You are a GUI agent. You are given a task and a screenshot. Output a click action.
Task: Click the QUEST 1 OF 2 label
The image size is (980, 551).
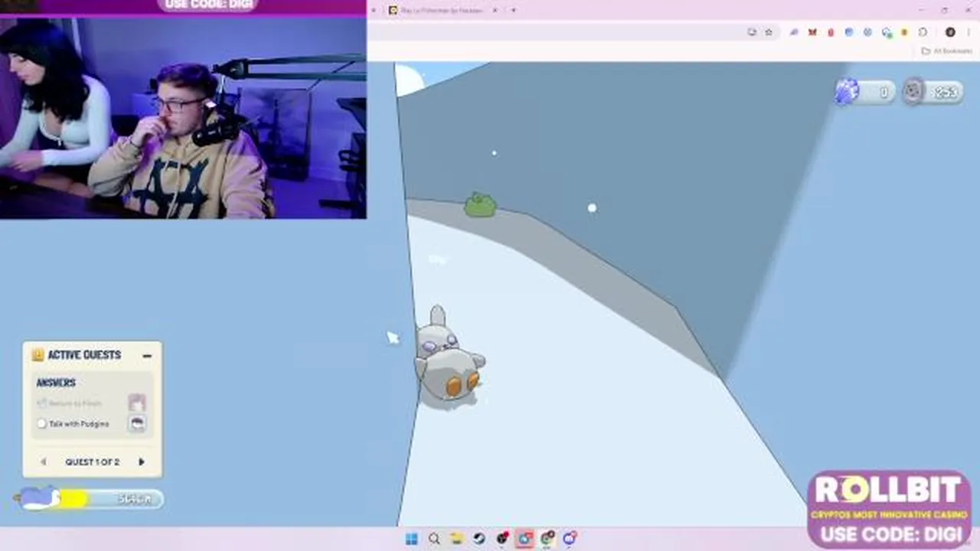[92, 462]
